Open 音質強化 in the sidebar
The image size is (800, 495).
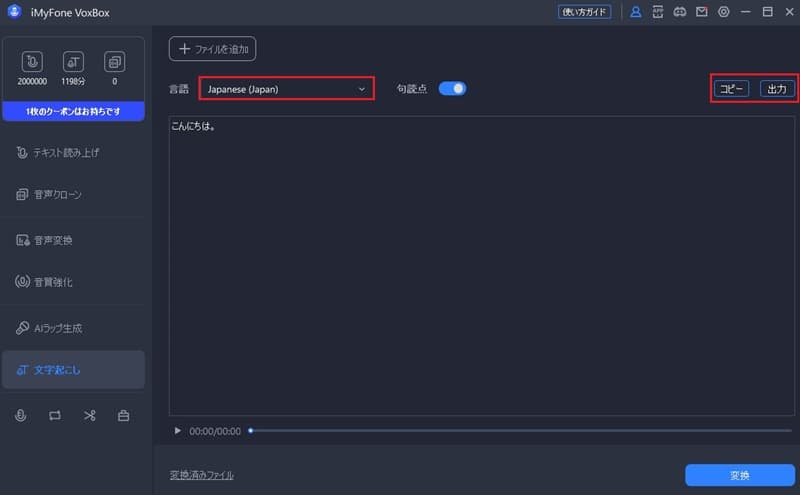73,282
